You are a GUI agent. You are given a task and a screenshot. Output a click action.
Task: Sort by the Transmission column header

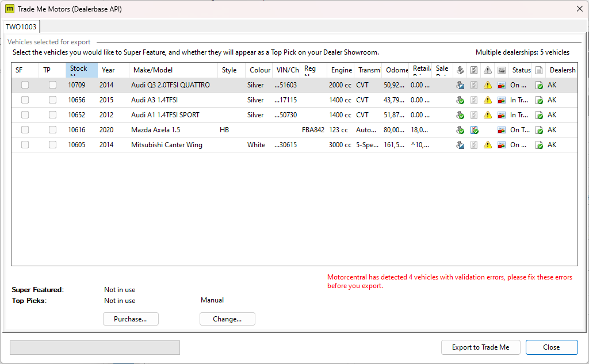[368, 70]
